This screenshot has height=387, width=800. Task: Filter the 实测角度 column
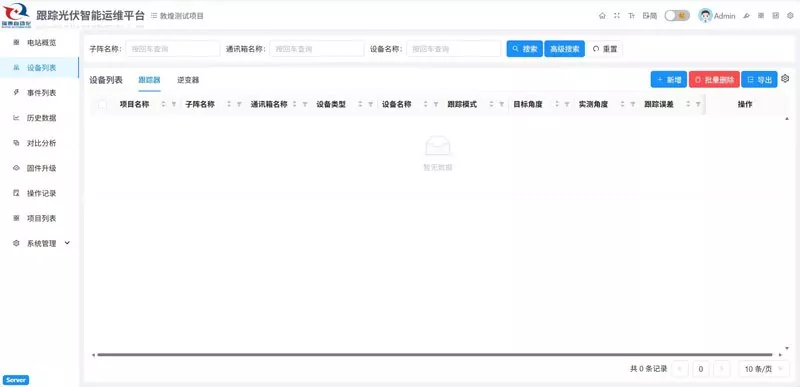632,104
